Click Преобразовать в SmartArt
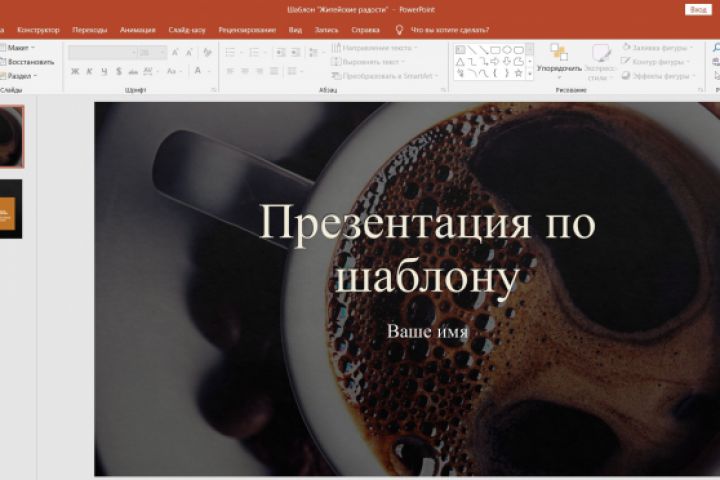 pyautogui.click(x=386, y=76)
